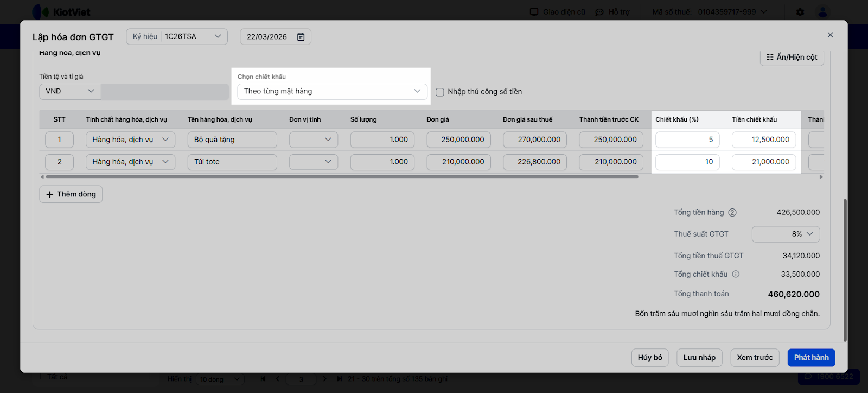The image size is (868, 393).
Task: Open the Hỗ trợ support menu
Action: pyautogui.click(x=612, y=12)
